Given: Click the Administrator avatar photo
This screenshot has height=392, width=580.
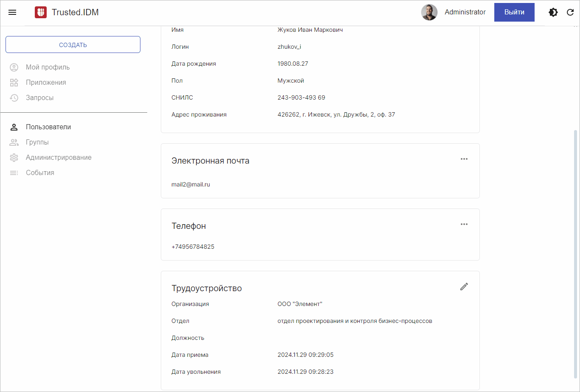Looking at the screenshot, I should pyautogui.click(x=429, y=12).
